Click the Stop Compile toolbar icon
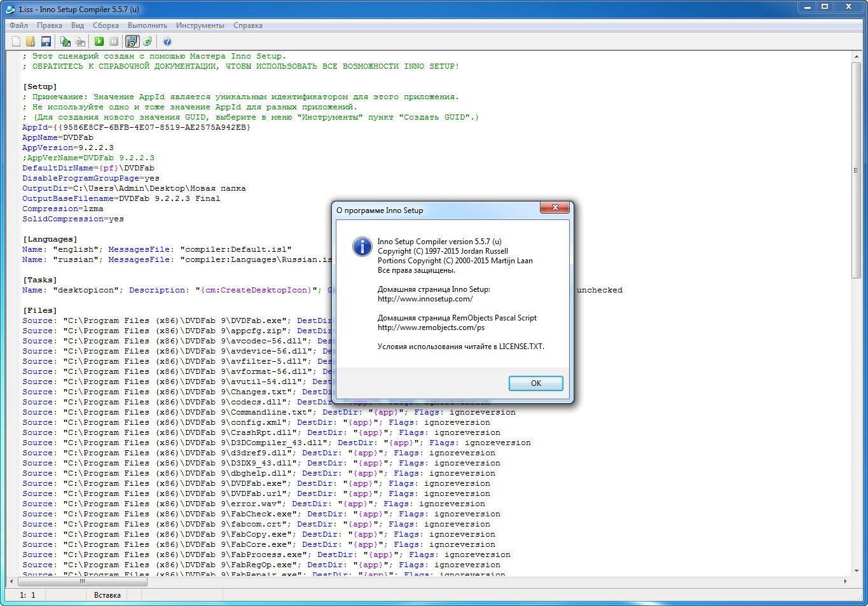Viewport: 868px width, 606px height. coord(80,41)
